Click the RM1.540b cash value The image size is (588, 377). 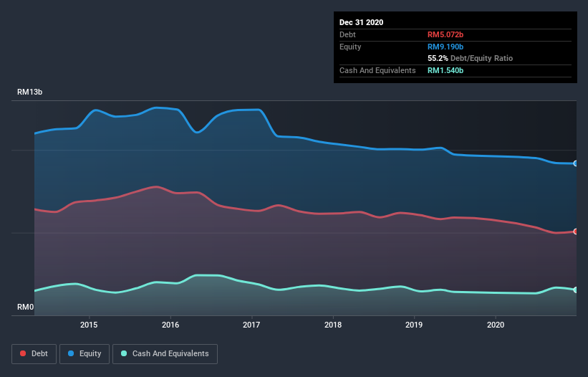[445, 70]
